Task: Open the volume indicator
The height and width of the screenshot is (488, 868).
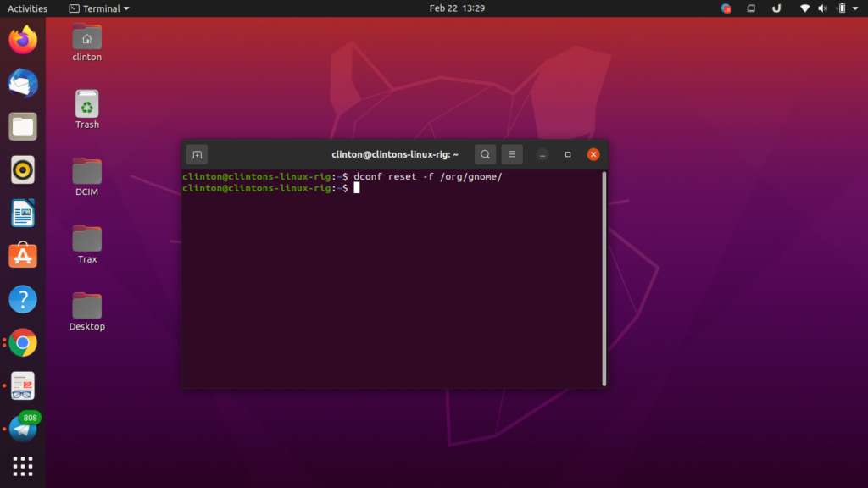Action: [822, 8]
